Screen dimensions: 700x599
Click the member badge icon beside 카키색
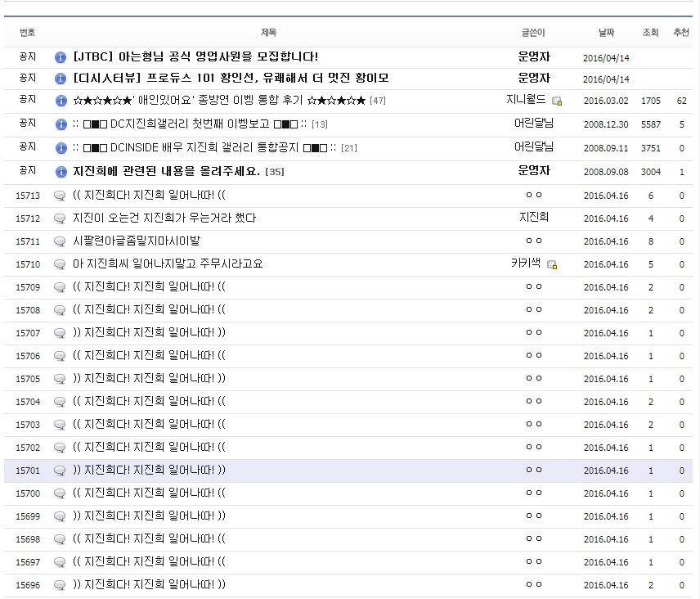coord(552,265)
